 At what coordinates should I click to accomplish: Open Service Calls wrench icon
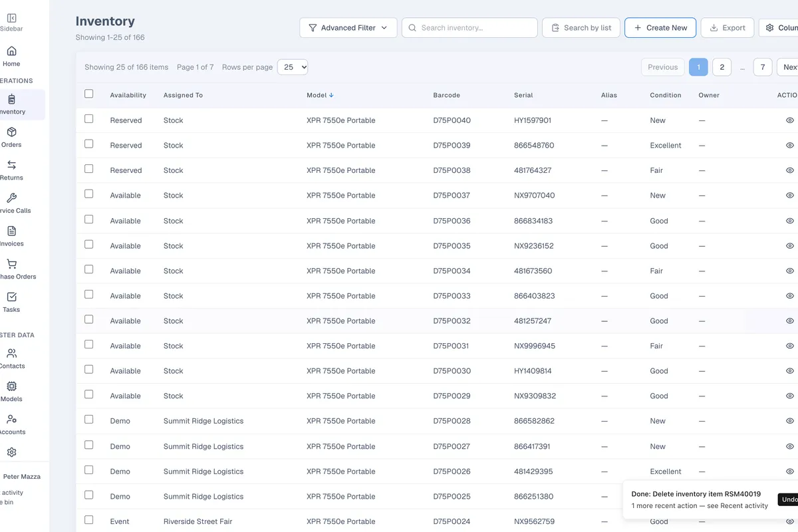coord(11,198)
